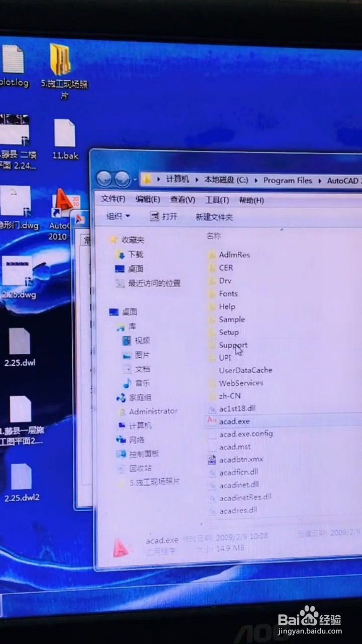This screenshot has height=644, width=362.
Task: Select Administrator in the navigation tree
Action: coord(147,411)
